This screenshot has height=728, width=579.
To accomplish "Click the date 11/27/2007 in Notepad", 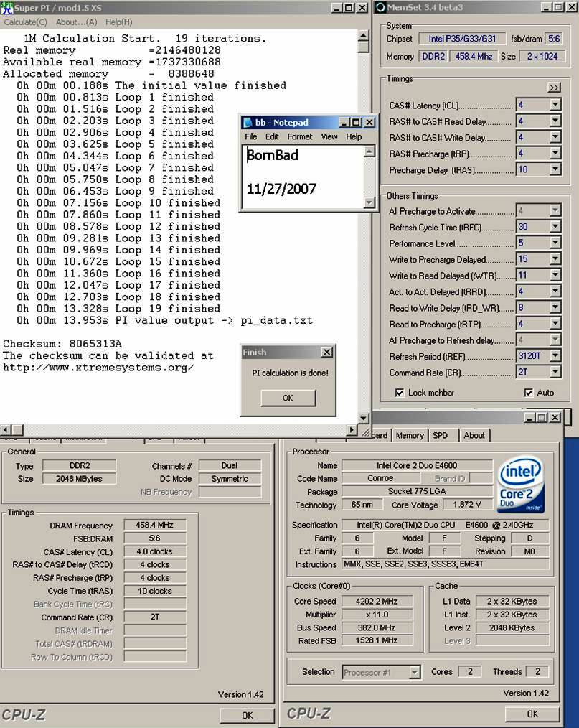I will coord(281,189).
